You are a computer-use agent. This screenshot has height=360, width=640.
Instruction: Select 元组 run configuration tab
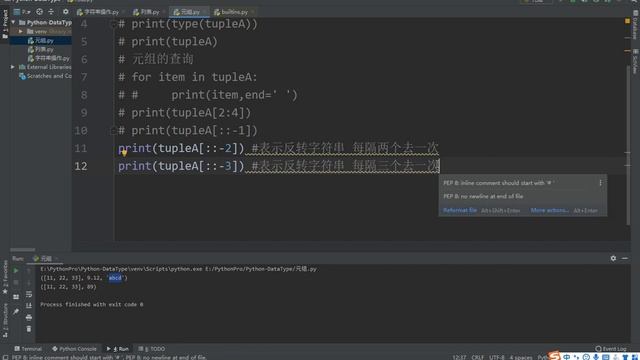46,258
